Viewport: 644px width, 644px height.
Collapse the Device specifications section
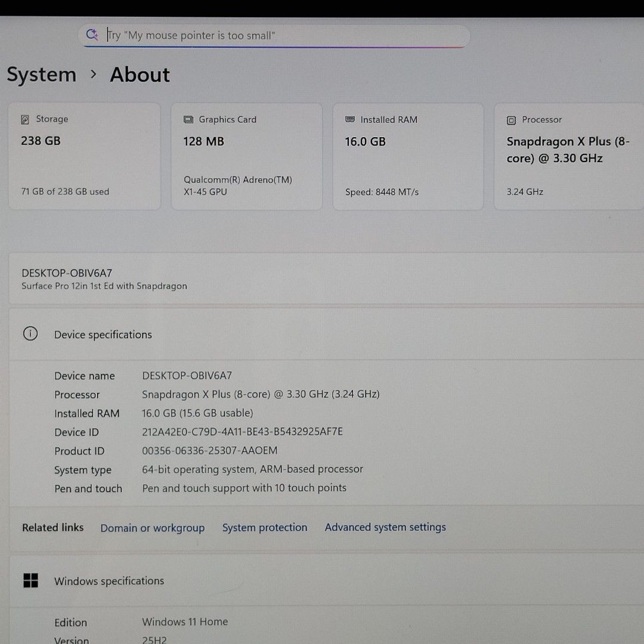(x=322, y=335)
